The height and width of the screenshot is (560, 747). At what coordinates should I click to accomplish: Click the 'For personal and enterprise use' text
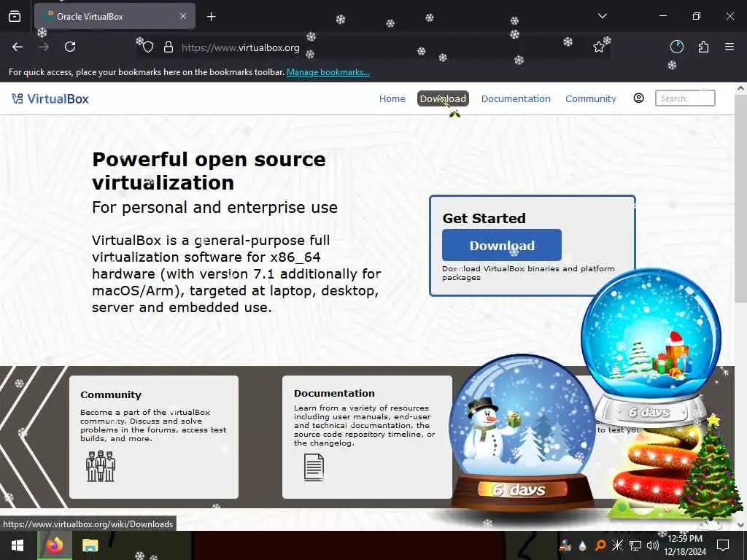[215, 208]
